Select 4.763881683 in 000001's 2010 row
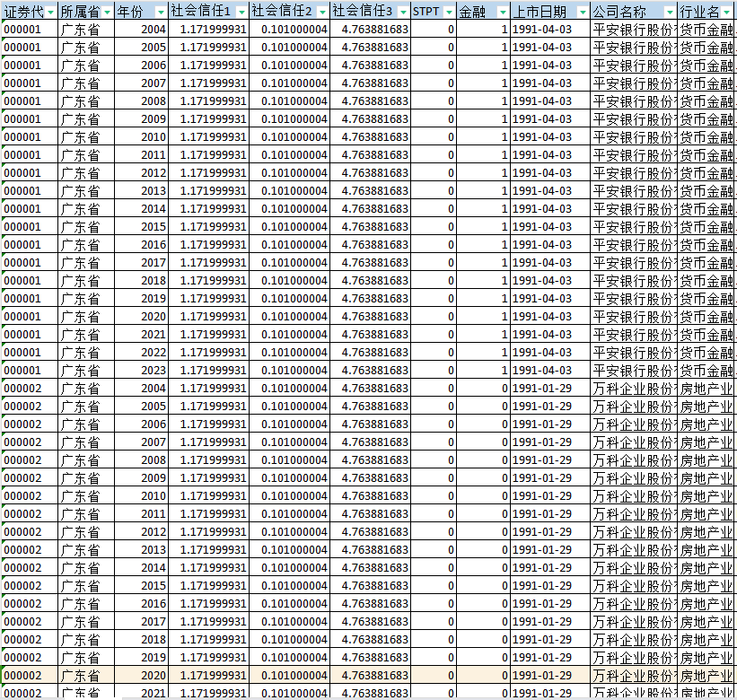Viewport: 737px width, 700px height. click(x=370, y=137)
